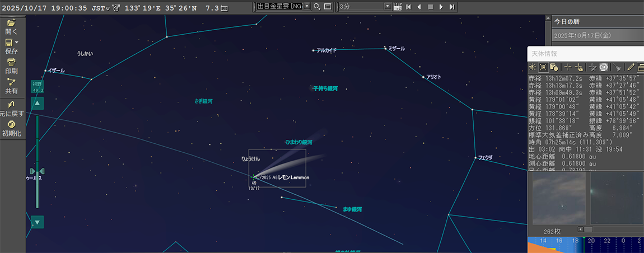The width and height of the screenshot is (644, 253).
Task: Open the 3分 time step dropdown
Action: [x=388, y=7]
